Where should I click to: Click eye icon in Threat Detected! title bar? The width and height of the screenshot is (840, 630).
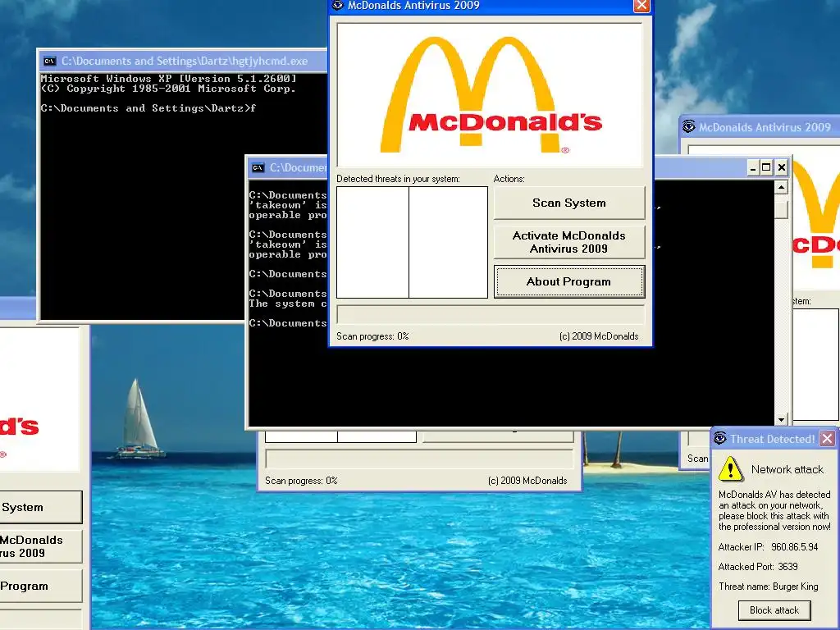(x=720, y=439)
